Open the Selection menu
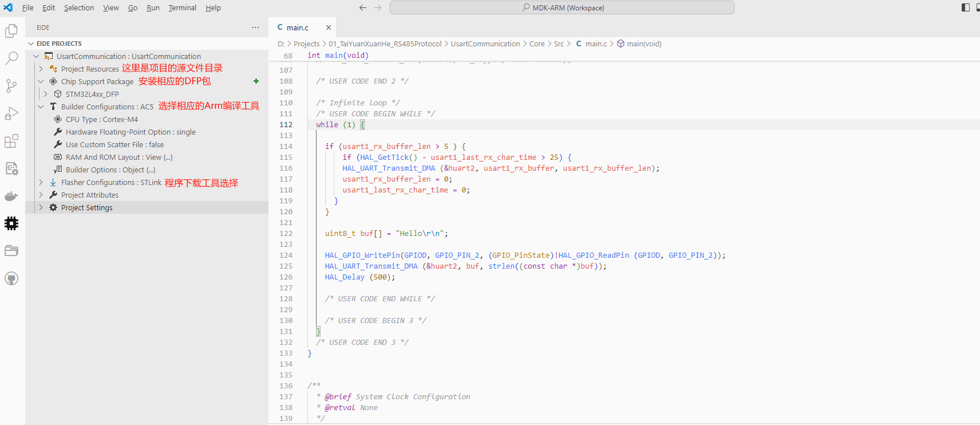 [79, 7]
